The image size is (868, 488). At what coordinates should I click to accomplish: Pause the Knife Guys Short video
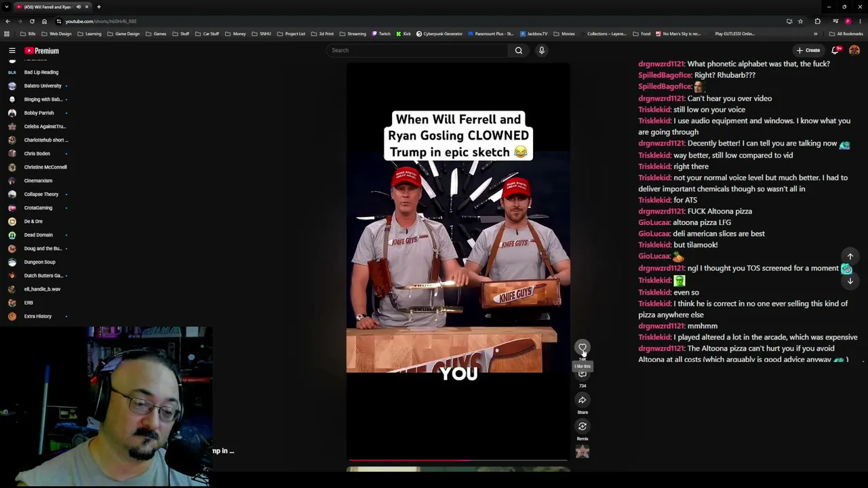click(458, 262)
